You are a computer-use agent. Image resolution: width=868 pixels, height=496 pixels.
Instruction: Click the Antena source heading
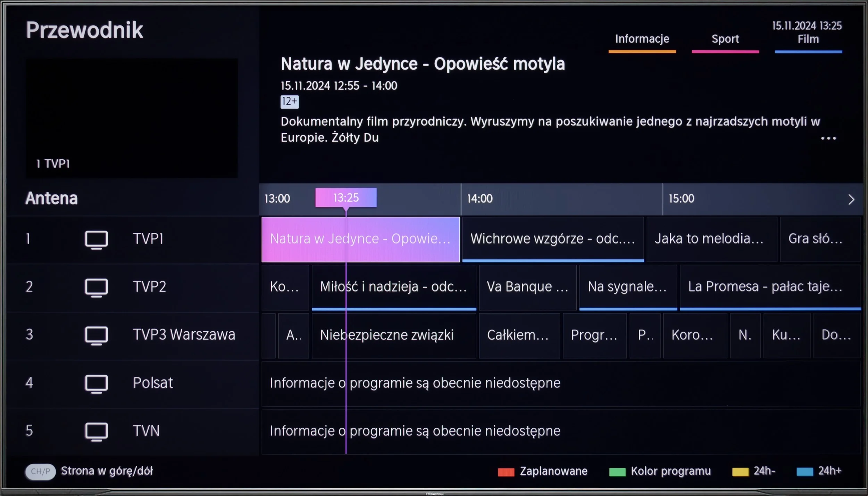(51, 198)
